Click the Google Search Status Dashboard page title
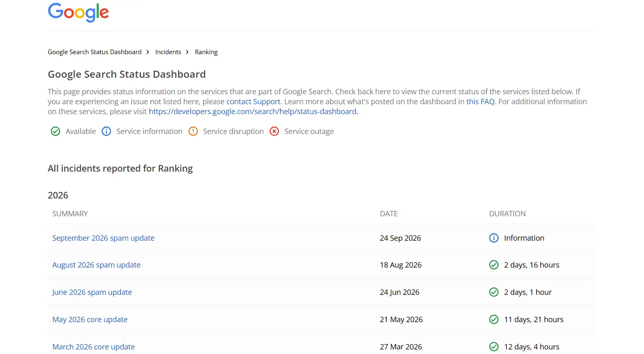Viewport: 644px width, 354px height. [127, 74]
